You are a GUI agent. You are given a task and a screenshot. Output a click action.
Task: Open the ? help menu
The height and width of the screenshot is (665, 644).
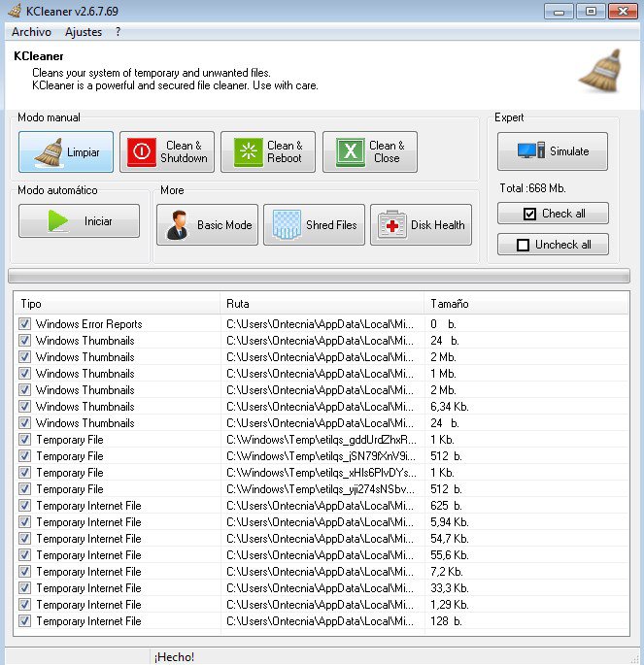coord(118,32)
